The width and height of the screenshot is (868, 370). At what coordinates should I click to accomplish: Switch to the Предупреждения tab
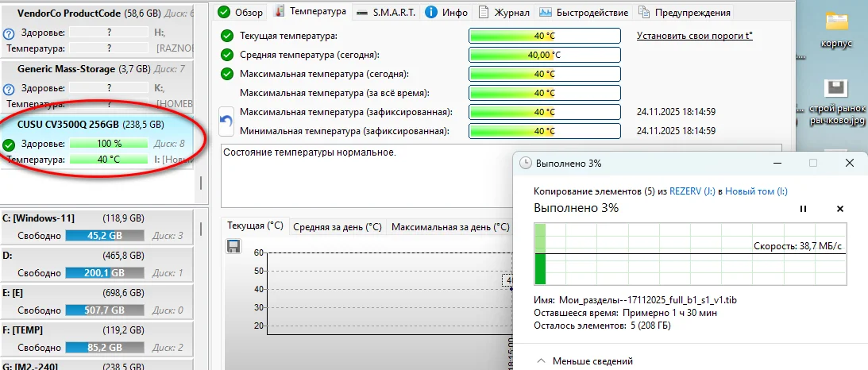[x=685, y=12]
